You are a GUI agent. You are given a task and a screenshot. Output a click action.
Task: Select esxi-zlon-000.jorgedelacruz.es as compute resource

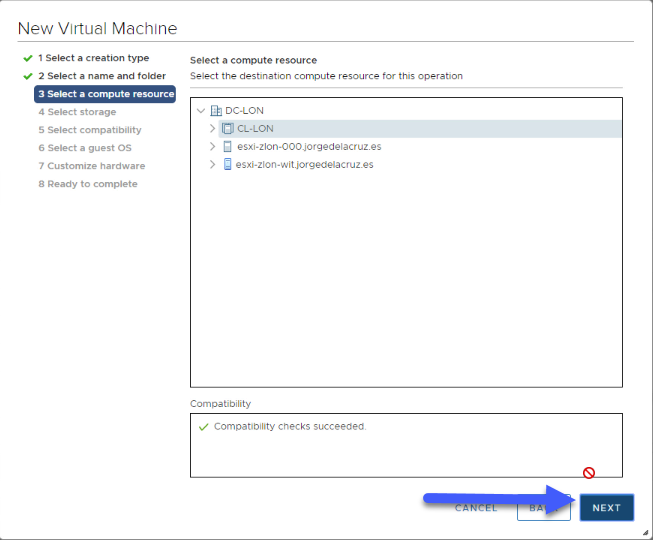(x=309, y=147)
